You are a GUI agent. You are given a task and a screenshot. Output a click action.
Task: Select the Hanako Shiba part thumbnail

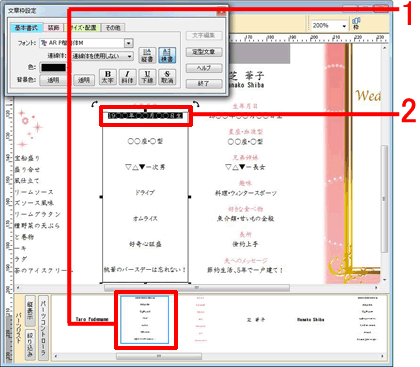coord(311,319)
